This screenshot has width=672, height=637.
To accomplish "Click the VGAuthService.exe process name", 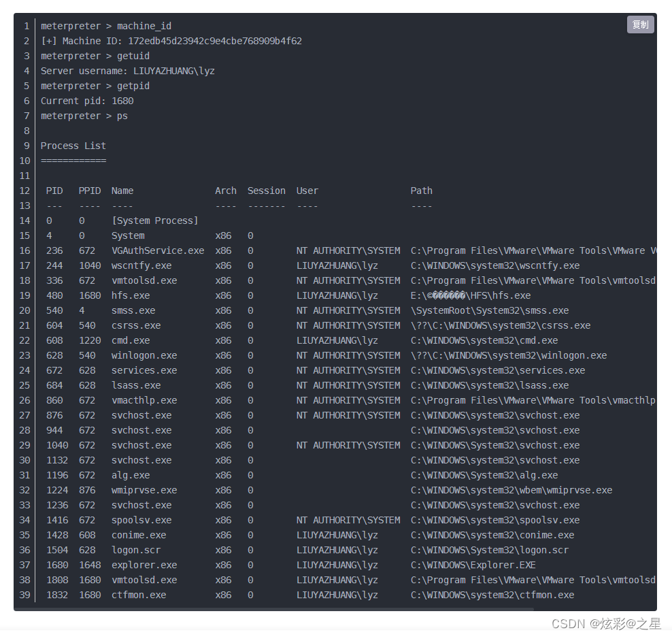I will (158, 251).
